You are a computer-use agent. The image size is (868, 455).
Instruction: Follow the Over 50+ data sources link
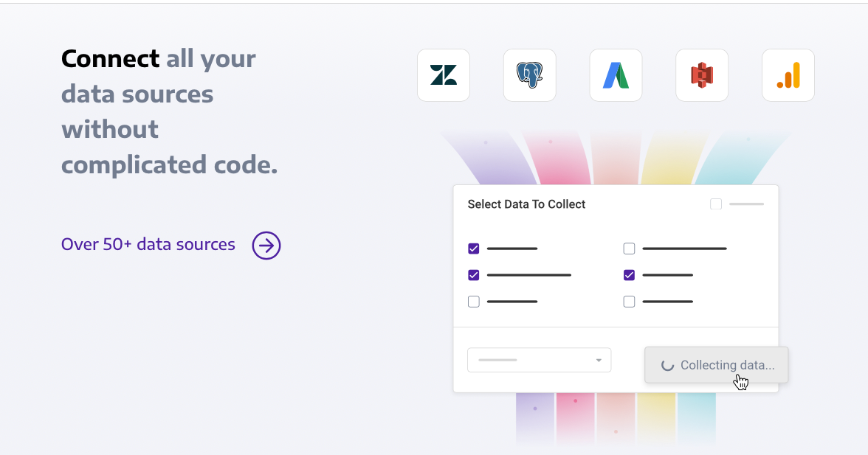pos(148,244)
